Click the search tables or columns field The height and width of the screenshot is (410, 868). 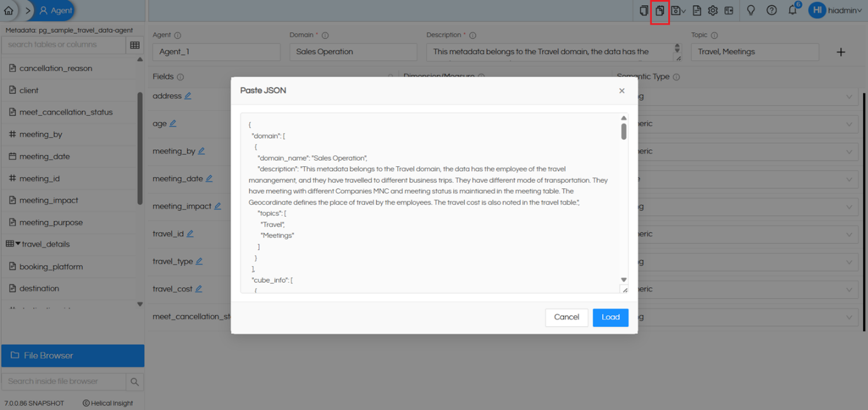(64, 45)
